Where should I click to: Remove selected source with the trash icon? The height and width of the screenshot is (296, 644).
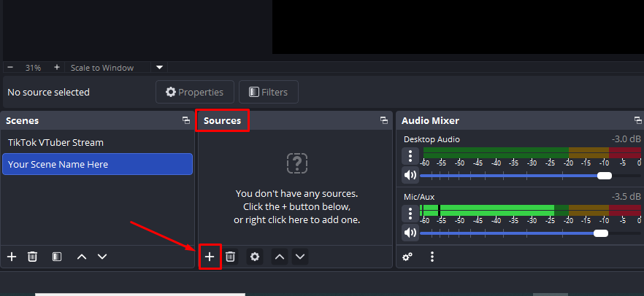click(231, 257)
